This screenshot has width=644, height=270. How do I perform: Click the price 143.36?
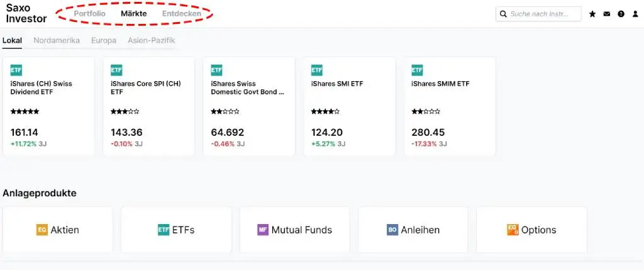(126, 133)
